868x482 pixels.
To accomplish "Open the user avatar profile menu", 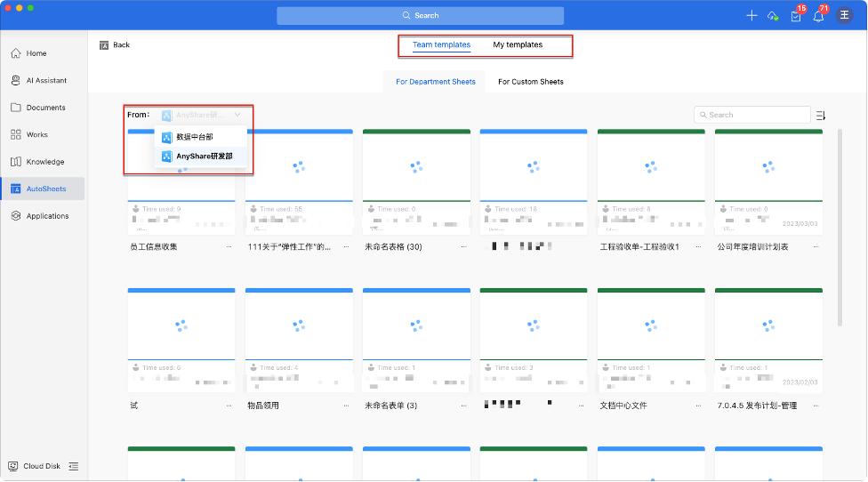I will coord(843,16).
